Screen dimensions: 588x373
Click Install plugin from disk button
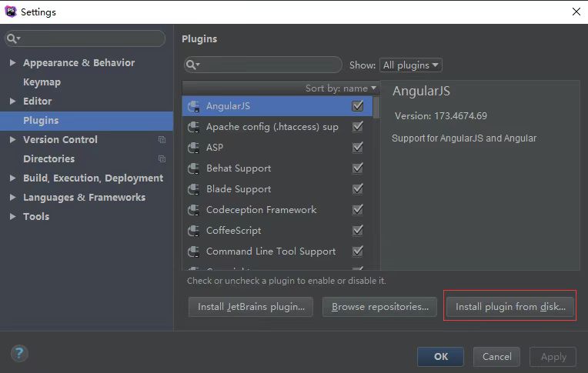510,307
